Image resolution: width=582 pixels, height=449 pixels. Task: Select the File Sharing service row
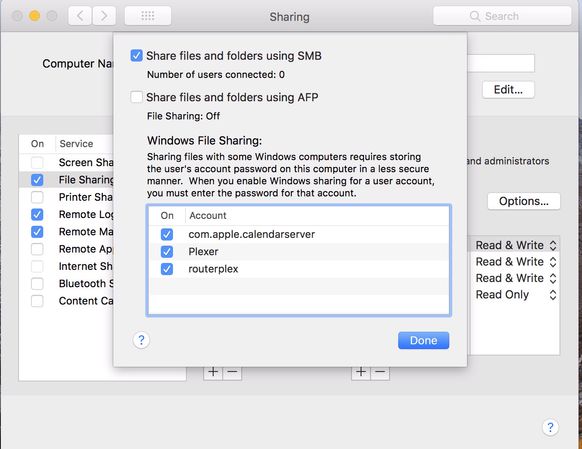click(67, 180)
